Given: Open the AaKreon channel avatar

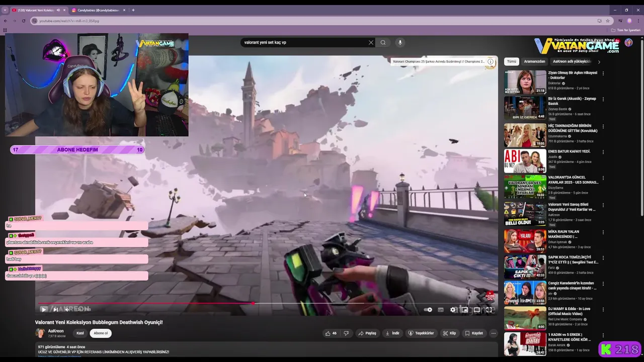Looking at the screenshot, I should point(40,333).
